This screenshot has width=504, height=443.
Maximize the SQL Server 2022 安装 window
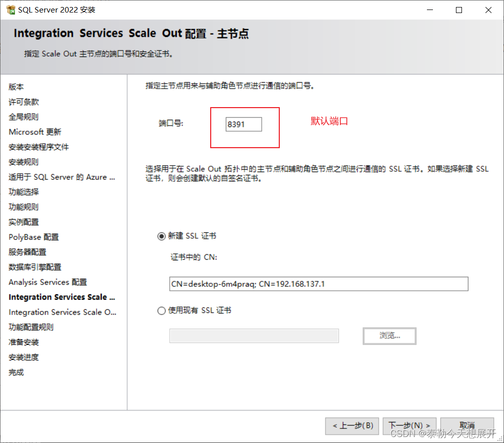(x=459, y=10)
